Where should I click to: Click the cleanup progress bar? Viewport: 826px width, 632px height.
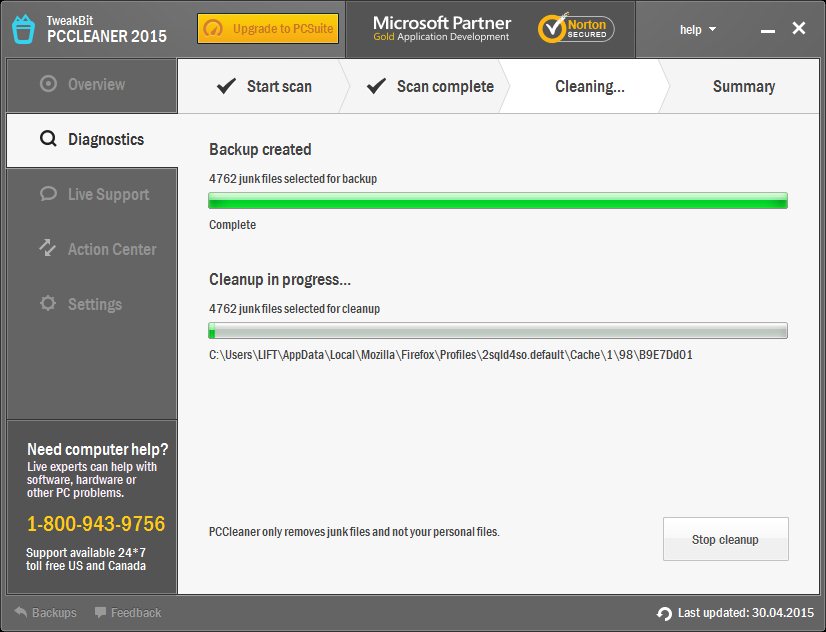[x=498, y=330]
